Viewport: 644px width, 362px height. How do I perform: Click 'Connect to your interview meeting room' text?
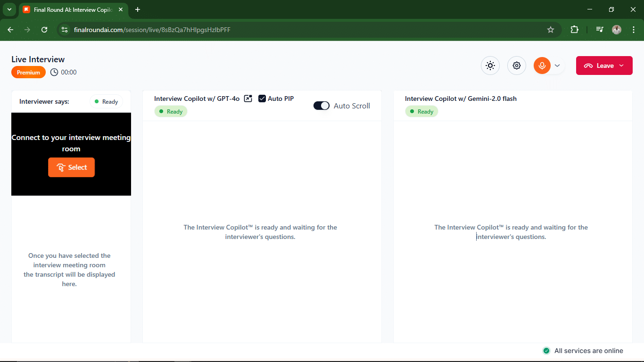71,143
